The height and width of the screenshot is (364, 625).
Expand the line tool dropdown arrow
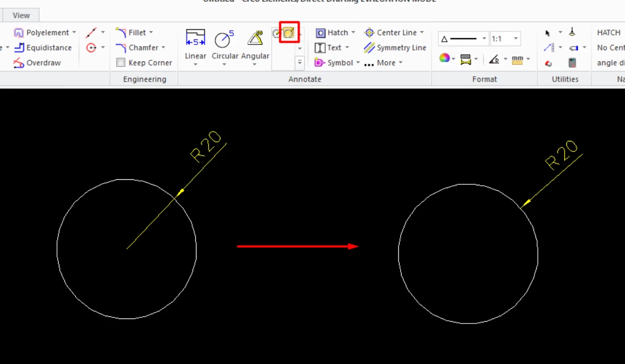pos(103,32)
